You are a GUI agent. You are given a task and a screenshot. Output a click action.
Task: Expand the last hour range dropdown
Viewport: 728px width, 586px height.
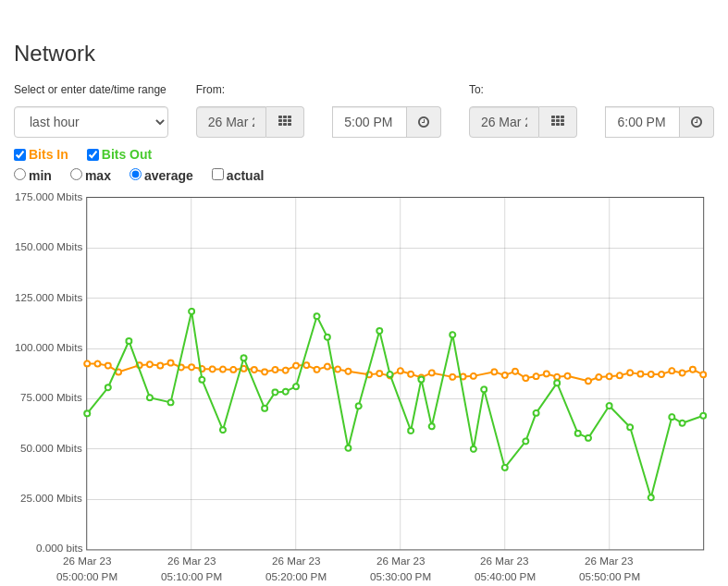[x=91, y=122]
